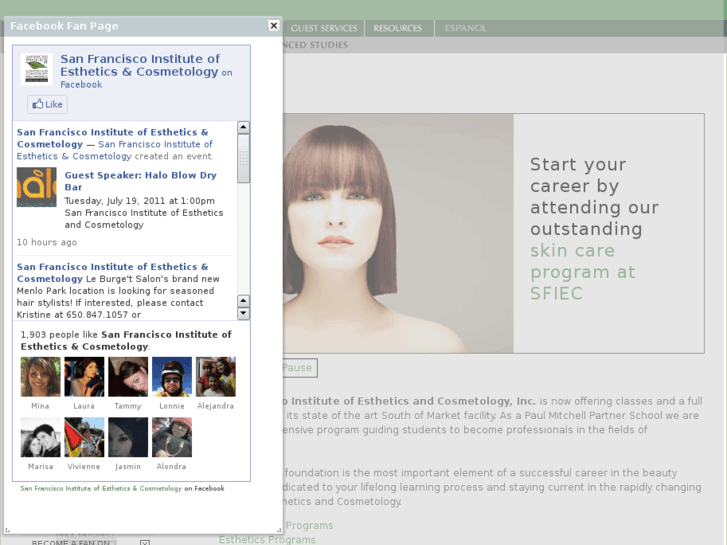Click name label 'Mina' under photo

(40, 406)
